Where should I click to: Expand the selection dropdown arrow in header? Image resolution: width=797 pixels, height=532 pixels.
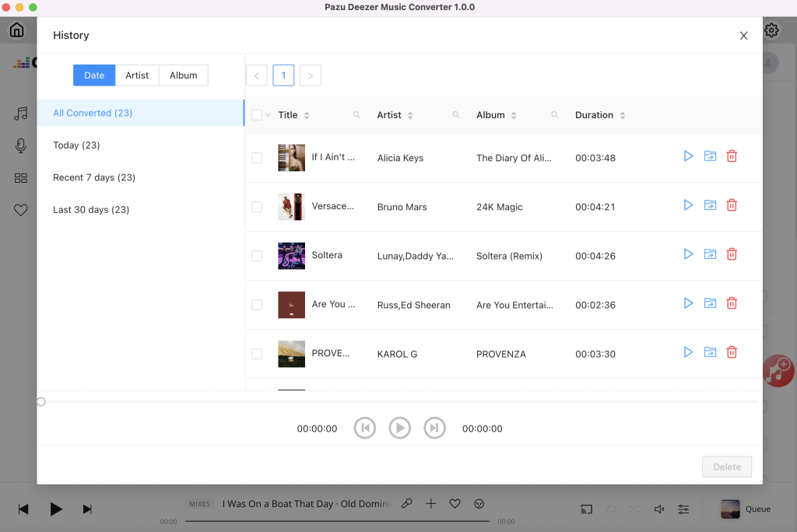point(269,115)
